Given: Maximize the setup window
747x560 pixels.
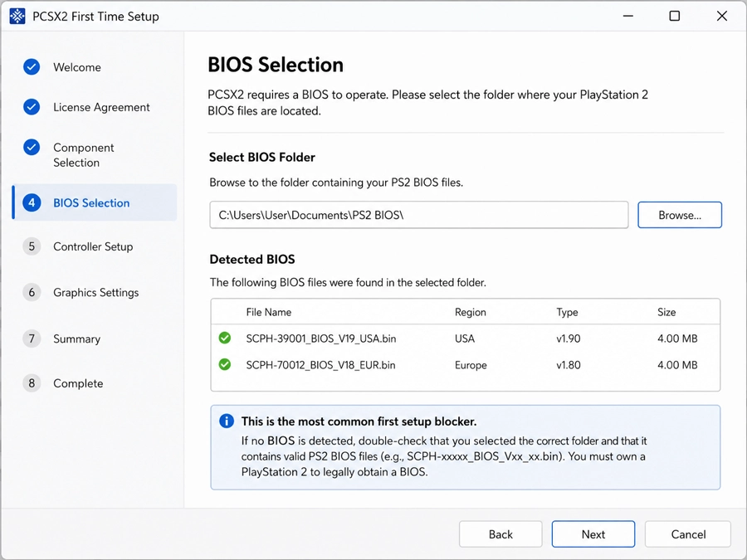Looking at the screenshot, I should pyautogui.click(x=675, y=17).
